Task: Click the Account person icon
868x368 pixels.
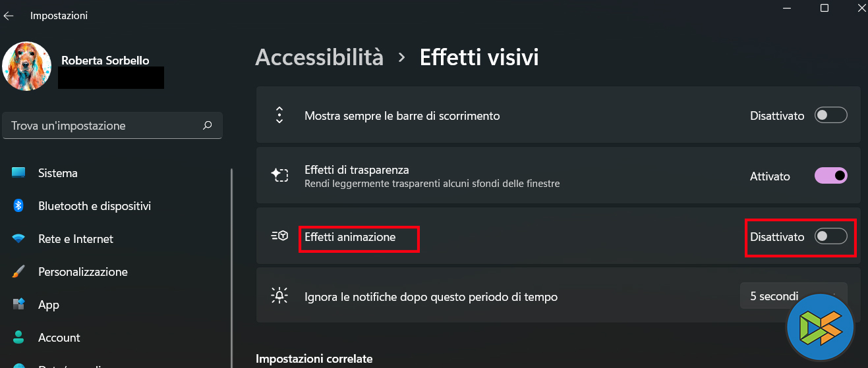Action: tap(18, 338)
